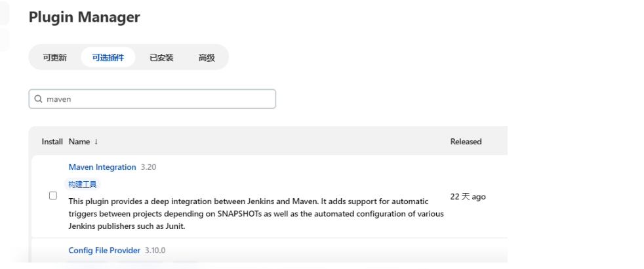This screenshot has height=269, width=644.
Task: Click the Maven Integration version 3.20
Action: pyautogui.click(x=149, y=167)
